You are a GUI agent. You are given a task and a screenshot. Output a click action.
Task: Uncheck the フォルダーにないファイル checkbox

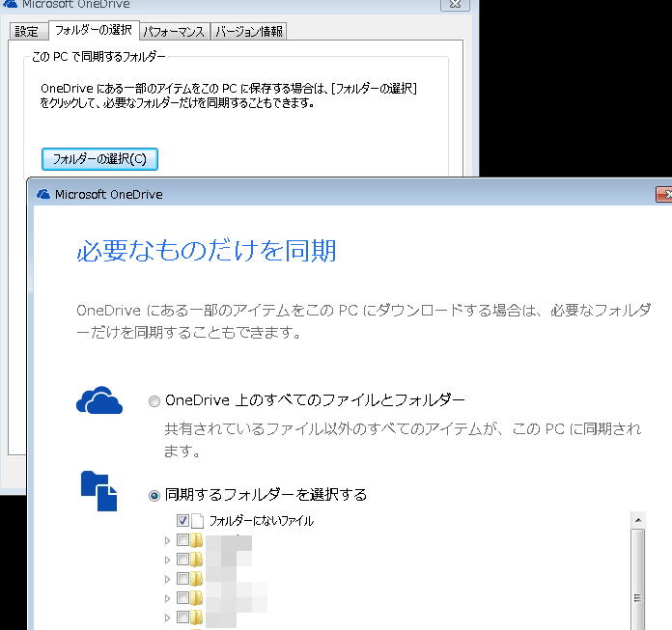(182, 521)
